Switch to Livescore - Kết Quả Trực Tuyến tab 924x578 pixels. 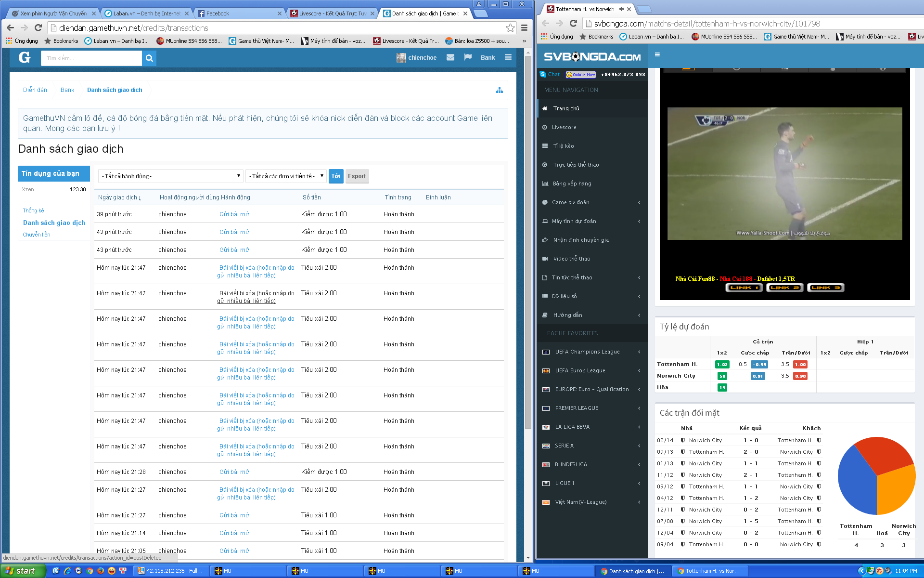[332, 13]
